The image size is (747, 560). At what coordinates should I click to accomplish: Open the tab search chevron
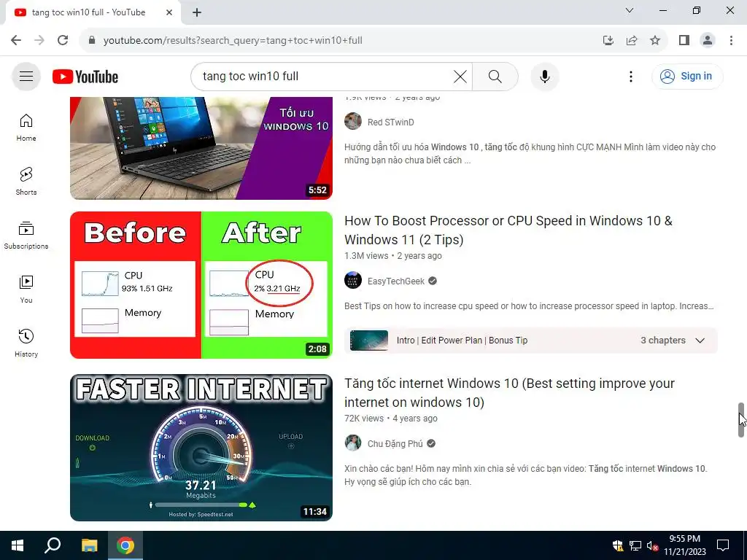coord(630,10)
